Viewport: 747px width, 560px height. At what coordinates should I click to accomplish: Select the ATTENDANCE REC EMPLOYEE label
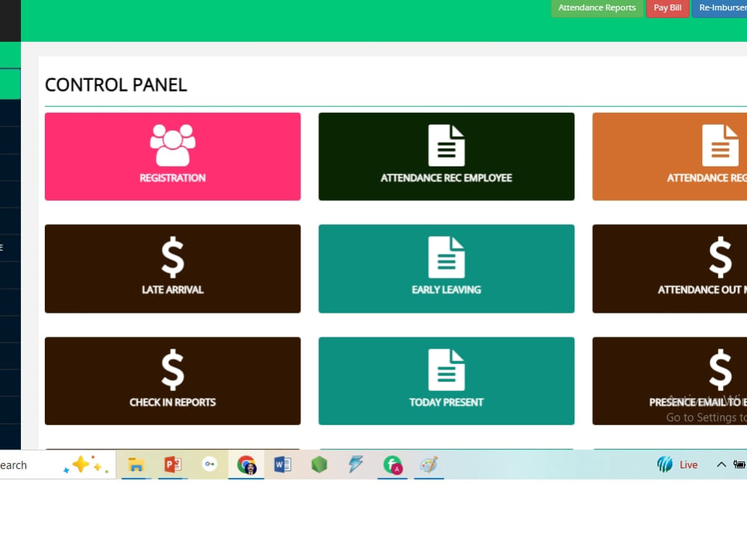447,178
